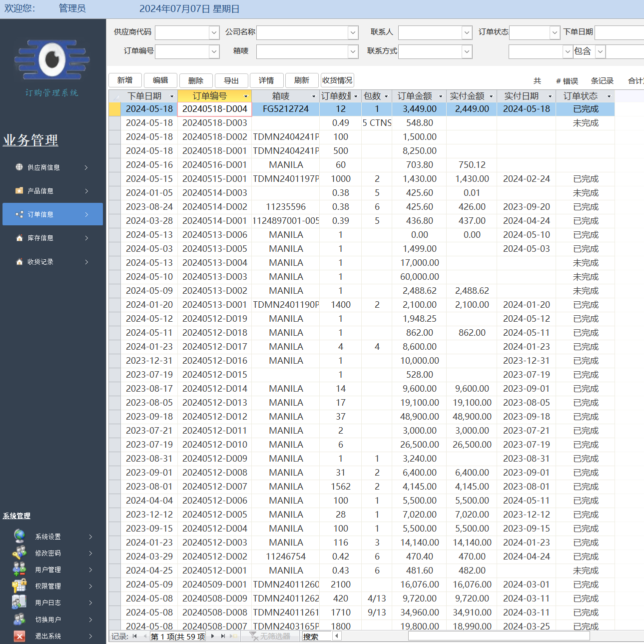
Task: Select order cell 20240509-D001
Action: (x=214, y=585)
